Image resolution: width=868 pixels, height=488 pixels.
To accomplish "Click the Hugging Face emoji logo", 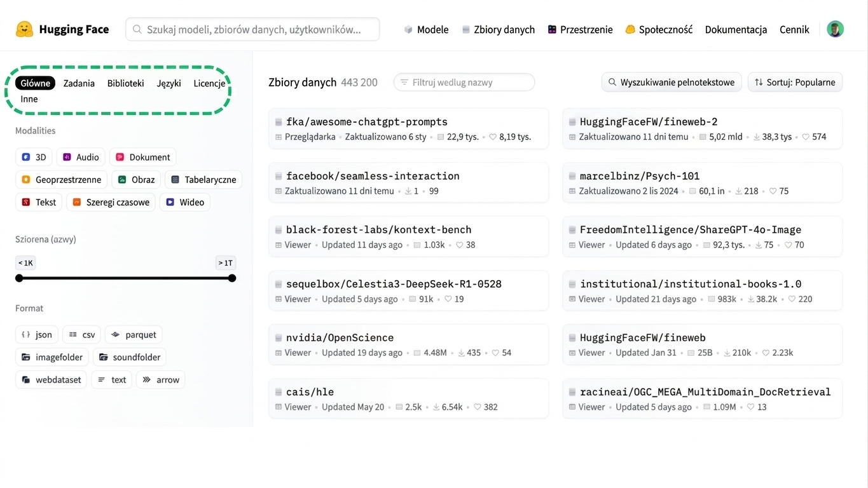I will 24,29.
